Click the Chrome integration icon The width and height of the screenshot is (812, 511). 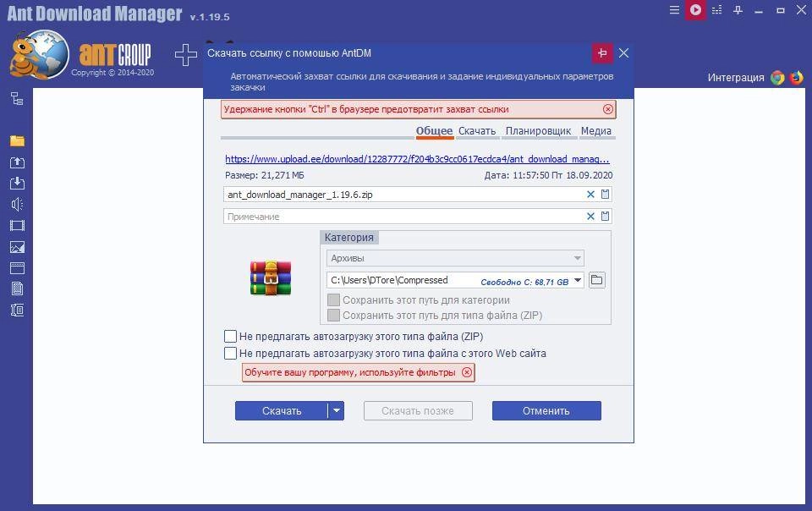(777, 78)
